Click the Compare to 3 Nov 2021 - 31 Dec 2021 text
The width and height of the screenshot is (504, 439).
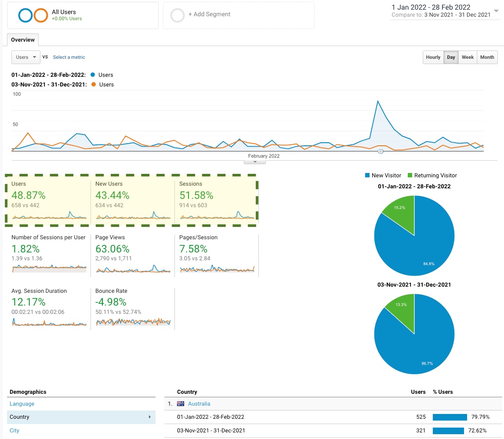tap(441, 15)
